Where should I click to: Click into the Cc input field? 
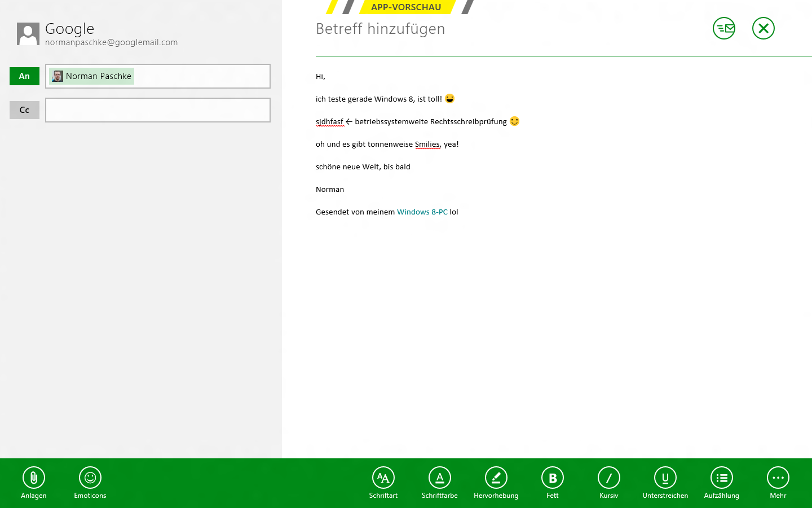point(158,110)
